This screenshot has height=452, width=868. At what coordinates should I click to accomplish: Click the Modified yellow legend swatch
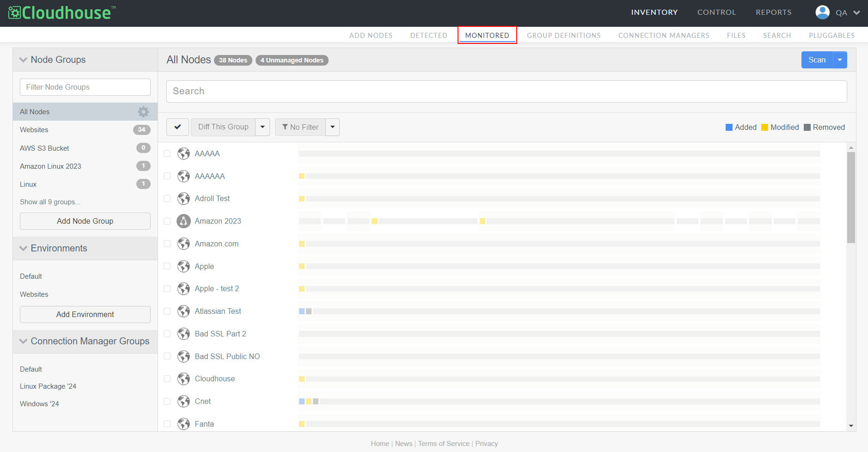pos(764,128)
